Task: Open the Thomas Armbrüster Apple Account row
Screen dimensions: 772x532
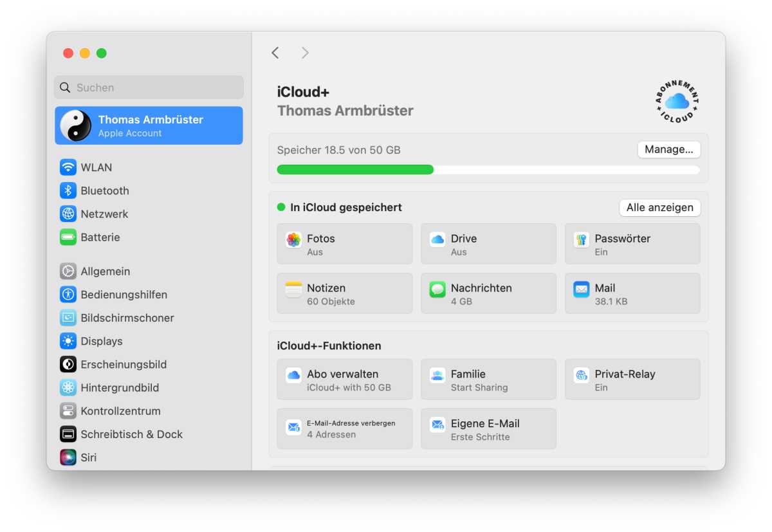Action: point(149,125)
